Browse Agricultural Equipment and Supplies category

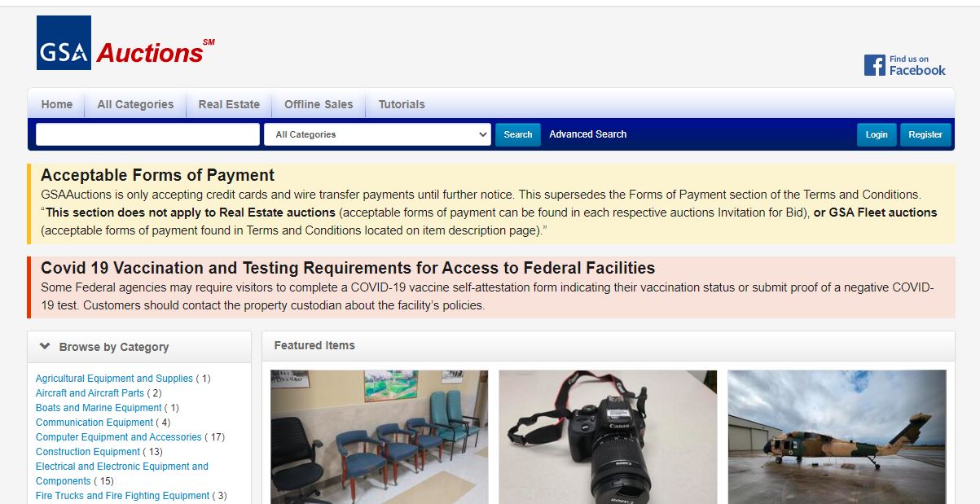point(114,379)
